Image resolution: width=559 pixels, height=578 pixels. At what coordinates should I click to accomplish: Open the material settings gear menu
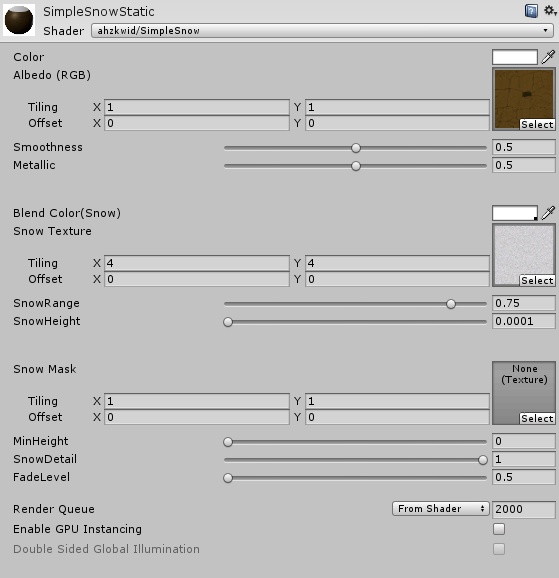click(x=550, y=10)
